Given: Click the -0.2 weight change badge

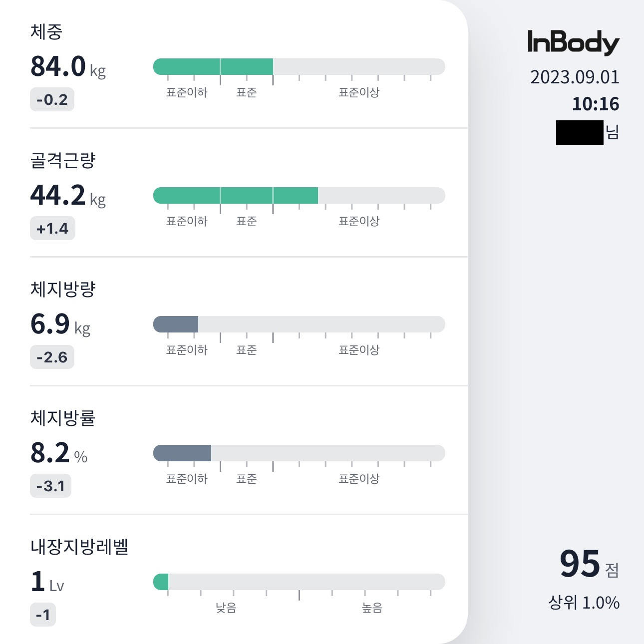Looking at the screenshot, I should point(52,100).
